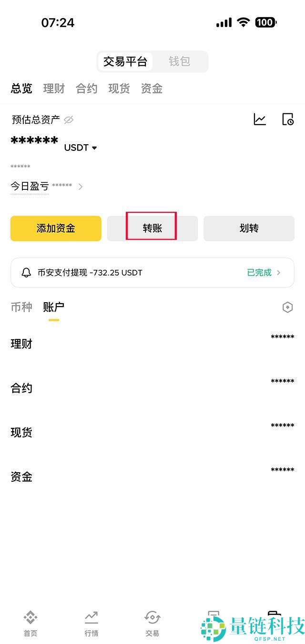305x644 pixels.
Task: Click the 添加资金 button
Action: tap(56, 228)
